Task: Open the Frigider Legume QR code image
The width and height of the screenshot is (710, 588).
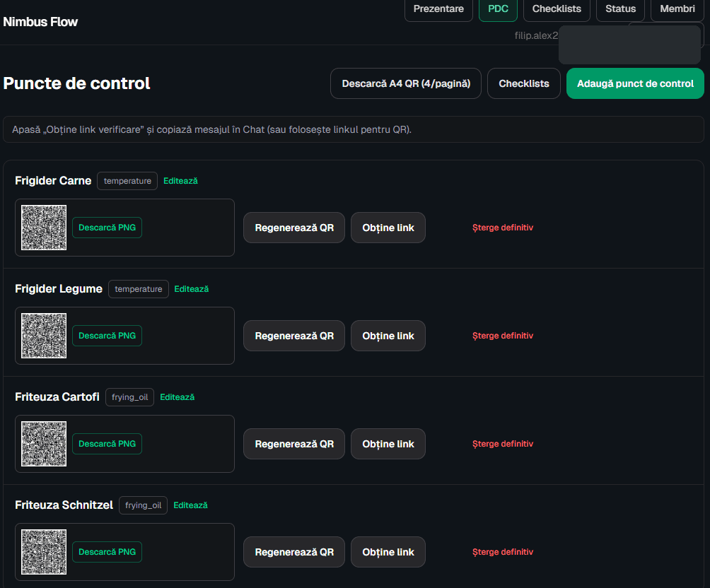Action: click(44, 336)
